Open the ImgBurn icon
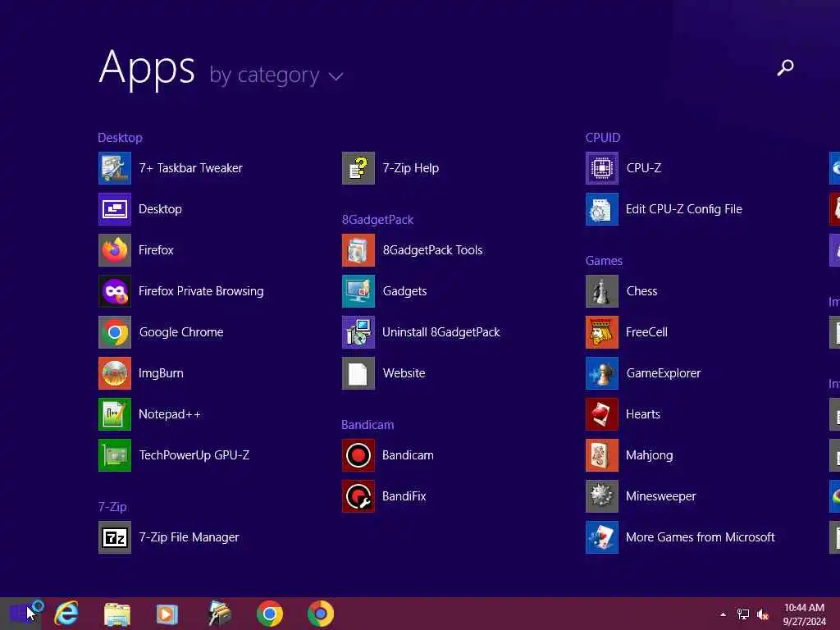The width and height of the screenshot is (840, 630). [115, 373]
